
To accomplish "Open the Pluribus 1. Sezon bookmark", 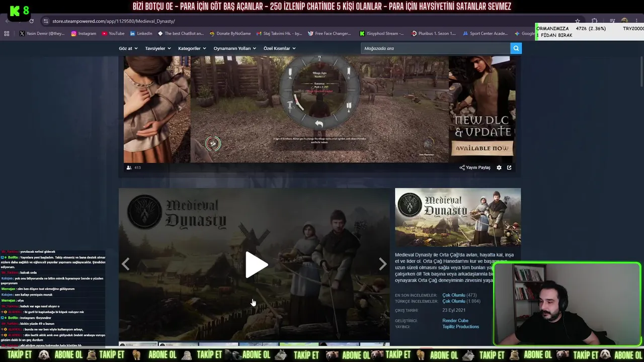I will (434, 34).
